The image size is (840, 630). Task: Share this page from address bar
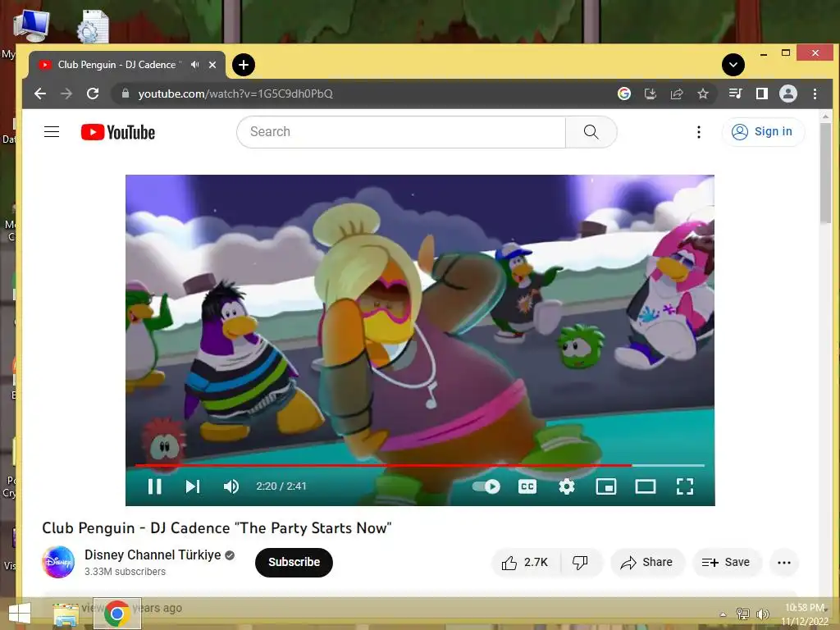click(x=677, y=94)
